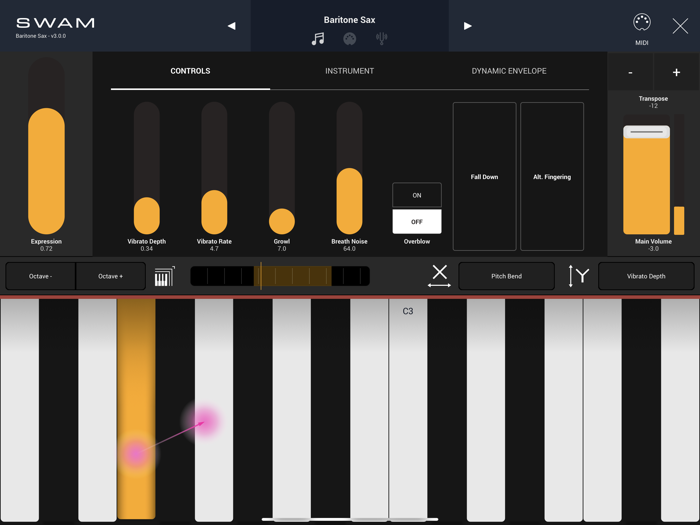Adjust the Breath Noise slider

pyautogui.click(x=350, y=168)
